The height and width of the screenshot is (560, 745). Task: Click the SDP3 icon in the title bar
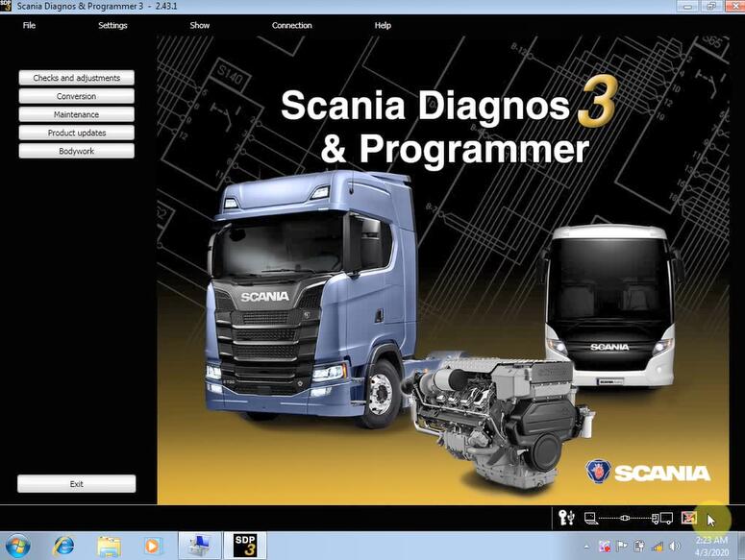tap(5, 6)
